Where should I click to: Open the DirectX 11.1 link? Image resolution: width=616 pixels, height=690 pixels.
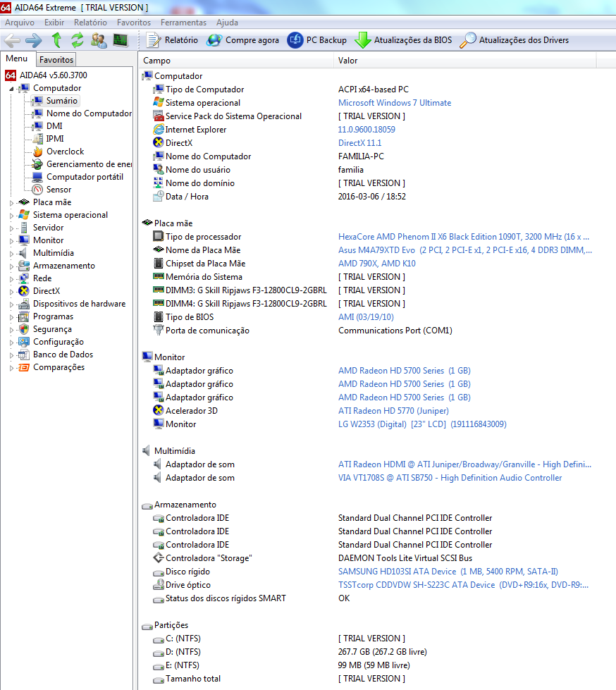point(359,143)
